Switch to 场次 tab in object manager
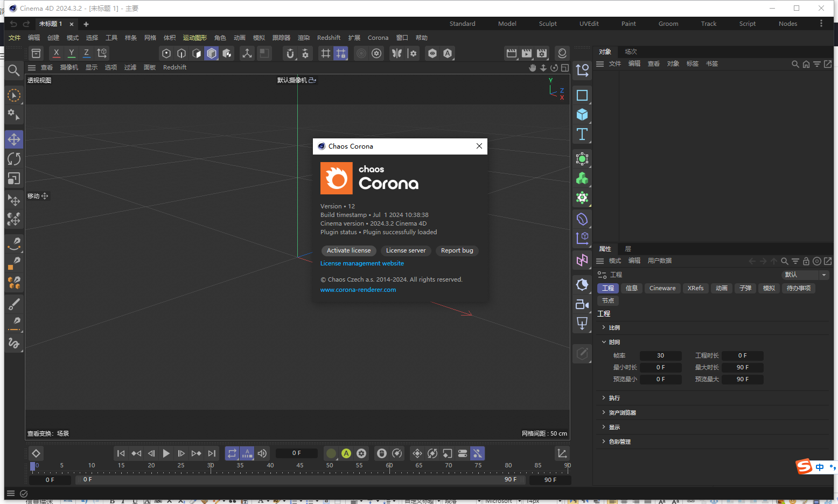Viewport: 838px width, 504px height. [631, 52]
